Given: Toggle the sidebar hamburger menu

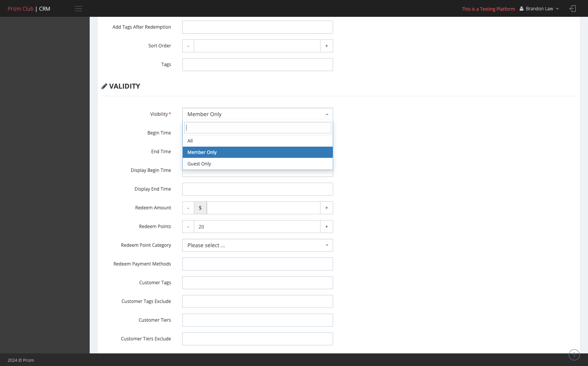Looking at the screenshot, I should click(79, 9).
